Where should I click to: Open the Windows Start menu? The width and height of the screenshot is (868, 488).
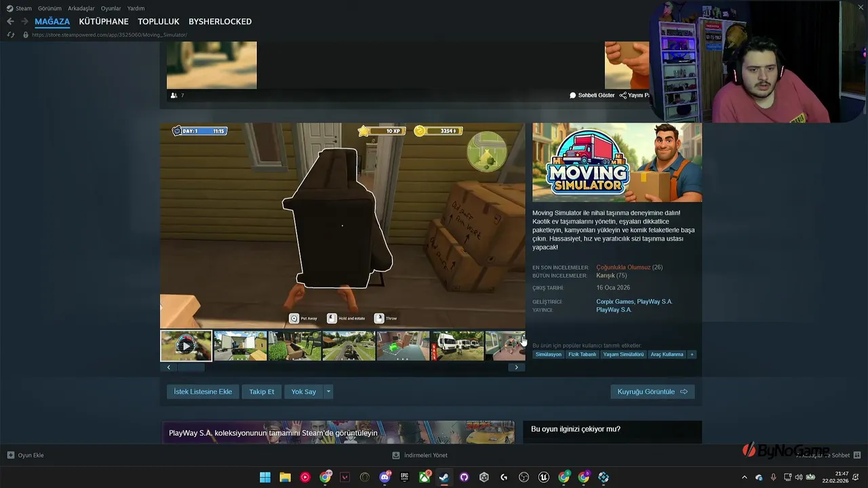pyautogui.click(x=265, y=477)
